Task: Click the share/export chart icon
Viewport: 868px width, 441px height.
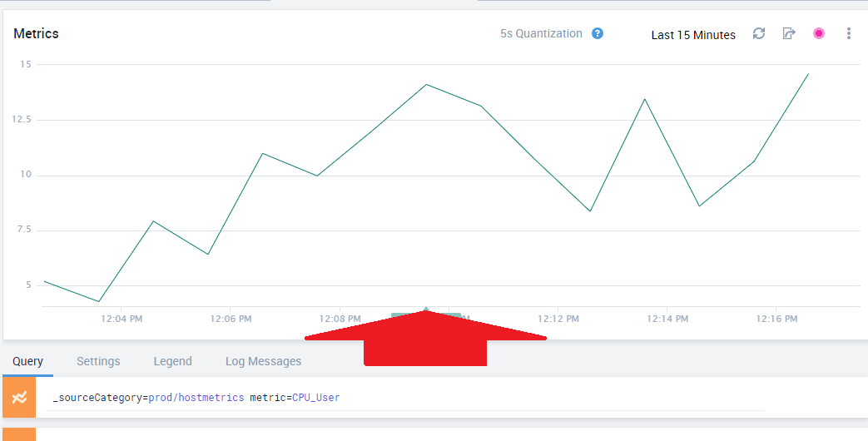Action: point(789,34)
